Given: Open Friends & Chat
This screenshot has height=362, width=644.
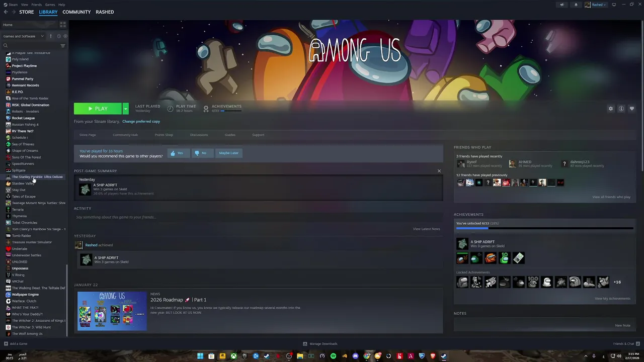Looking at the screenshot, I should (x=626, y=344).
